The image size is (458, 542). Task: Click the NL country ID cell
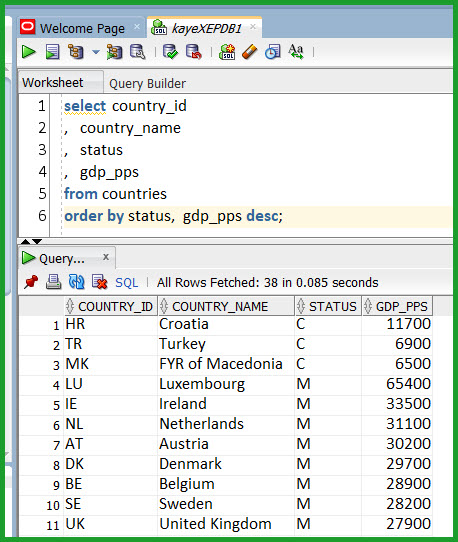111,424
